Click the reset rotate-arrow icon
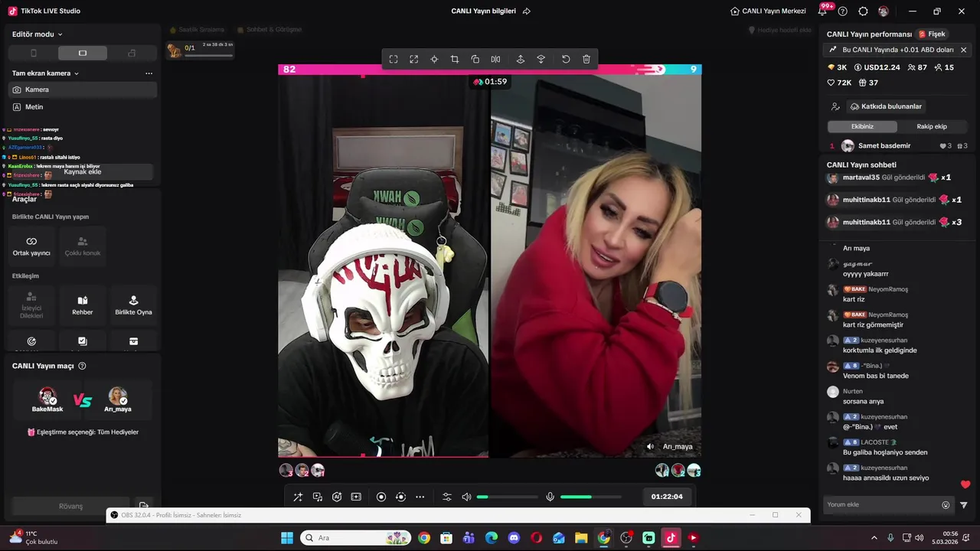The image size is (980, 551). pyautogui.click(x=566, y=59)
